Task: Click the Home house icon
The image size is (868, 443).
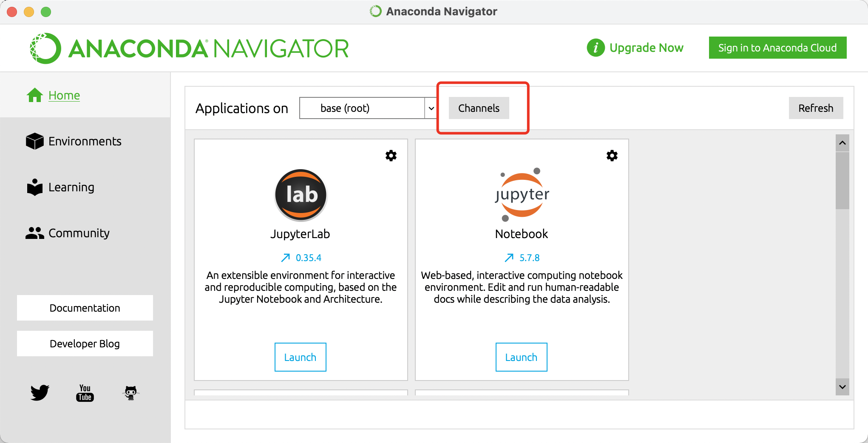Action: coord(35,95)
